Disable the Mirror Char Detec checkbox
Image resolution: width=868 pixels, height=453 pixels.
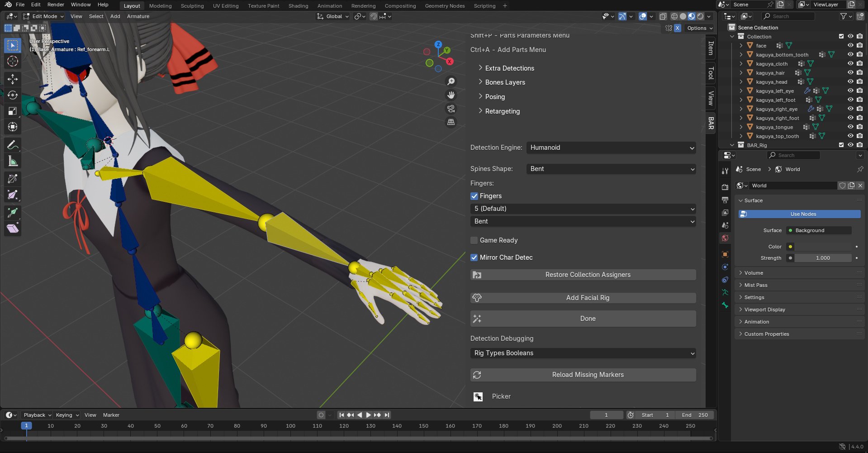[x=474, y=257]
